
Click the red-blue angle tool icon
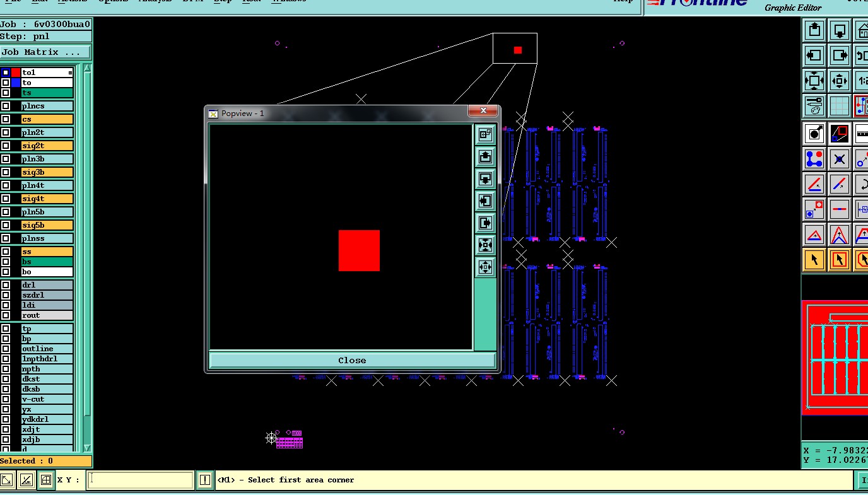coord(814,184)
